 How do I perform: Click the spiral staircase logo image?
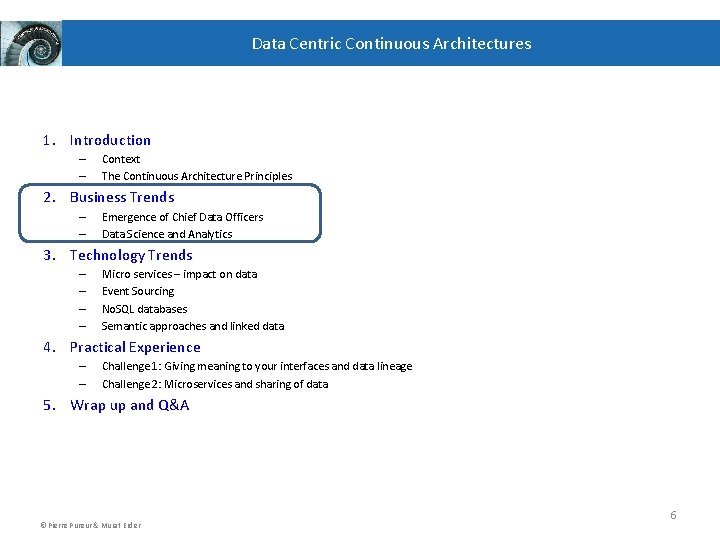(x=31, y=43)
